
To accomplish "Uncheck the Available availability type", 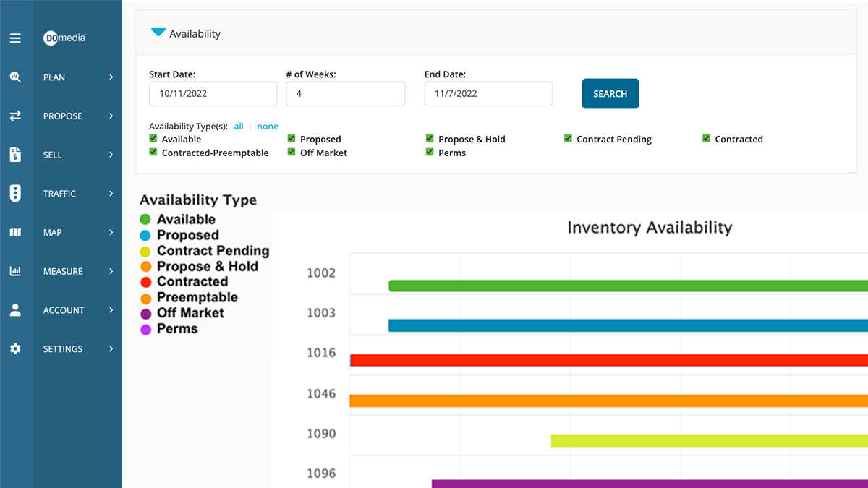I will (153, 139).
